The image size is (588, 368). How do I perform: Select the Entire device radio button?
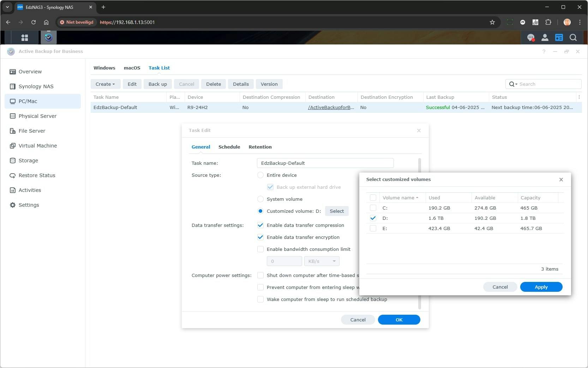[260, 175]
